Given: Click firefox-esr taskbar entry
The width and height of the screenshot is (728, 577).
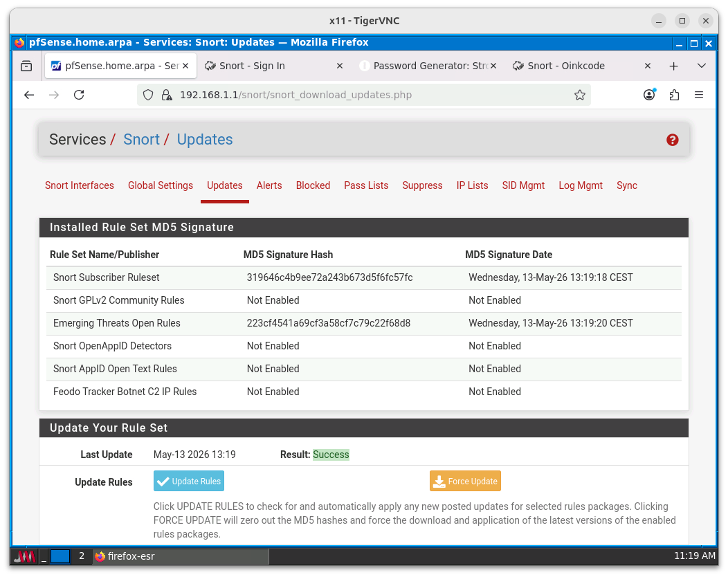Looking at the screenshot, I should (181, 556).
